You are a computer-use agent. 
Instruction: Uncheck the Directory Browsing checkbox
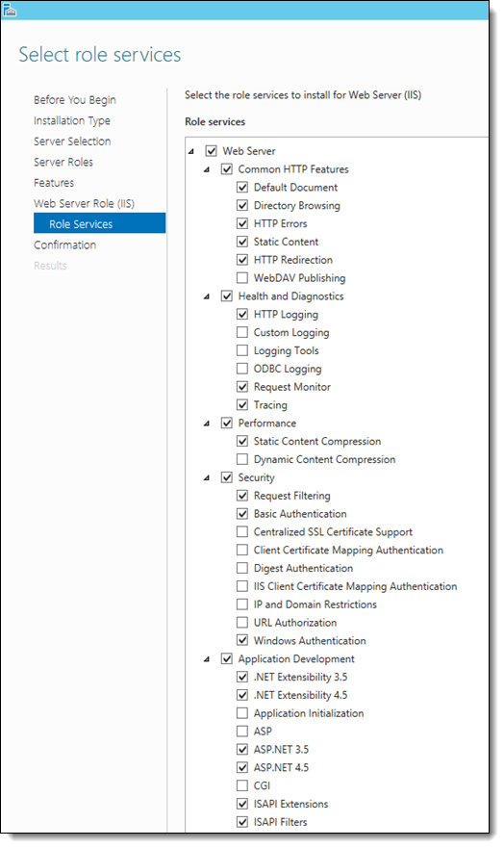[242, 206]
